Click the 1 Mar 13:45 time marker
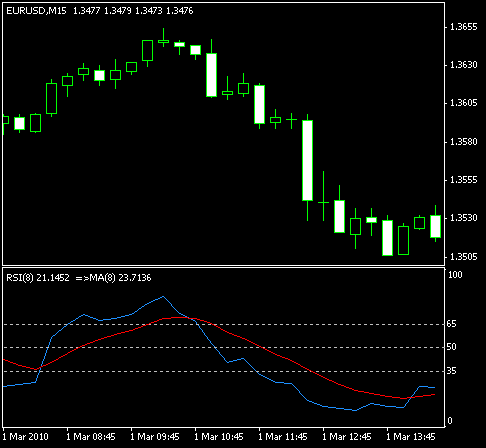486x448 pixels. tap(411, 437)
